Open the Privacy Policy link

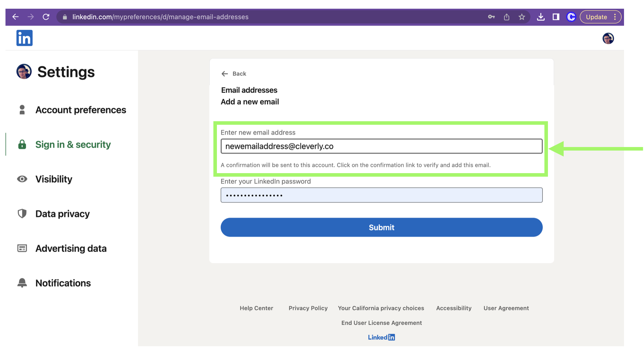[x=308, y=308]
